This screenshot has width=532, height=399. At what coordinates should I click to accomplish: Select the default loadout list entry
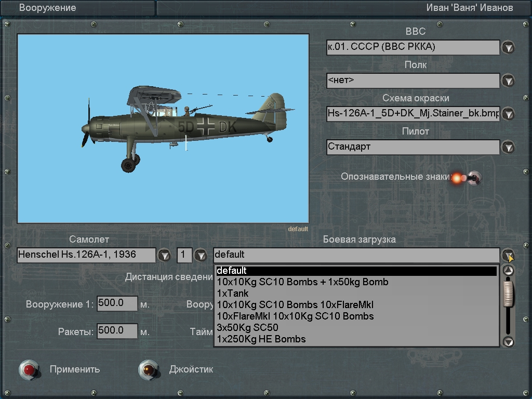pos(232,271)
